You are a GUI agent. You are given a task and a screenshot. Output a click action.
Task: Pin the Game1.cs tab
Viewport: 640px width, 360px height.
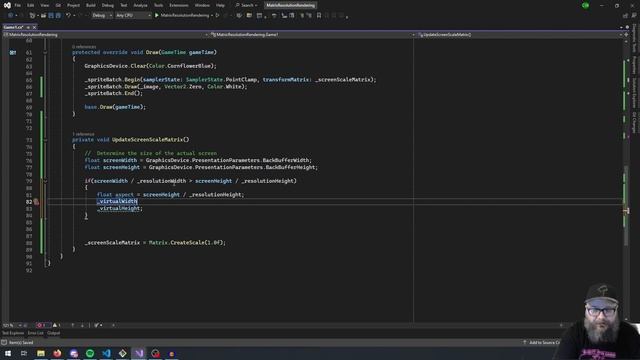point(28,27)
